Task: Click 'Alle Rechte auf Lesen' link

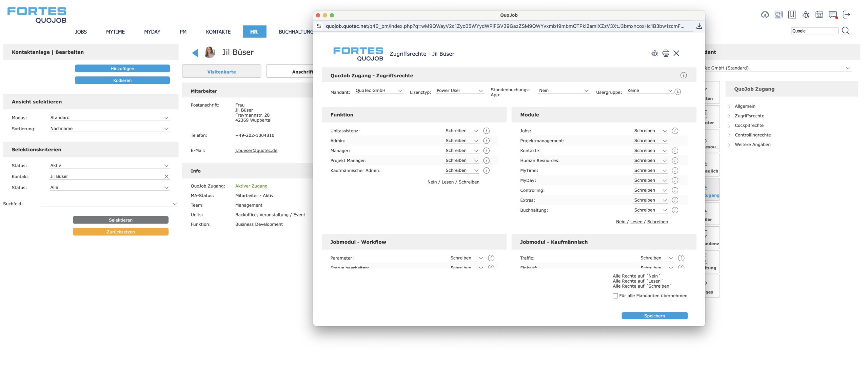Action: coord(637,281)
